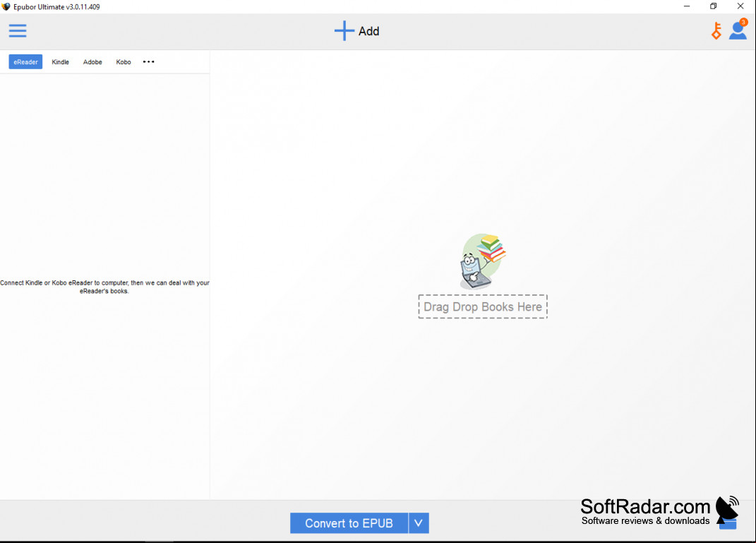Show more sources via three-dots button

tap(148, 61)
